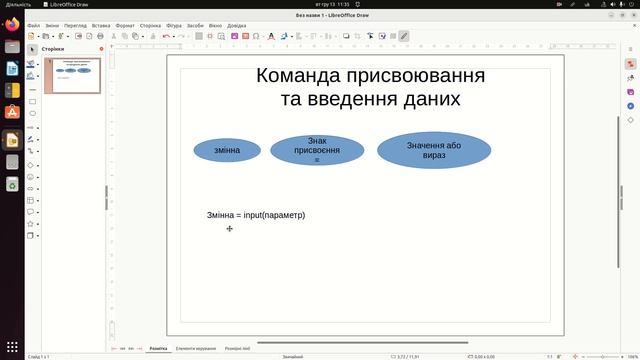This screenshot has height=360, width=640.
Task: Switch to Розмірні лінії layer tab
Action: (237, 349)
